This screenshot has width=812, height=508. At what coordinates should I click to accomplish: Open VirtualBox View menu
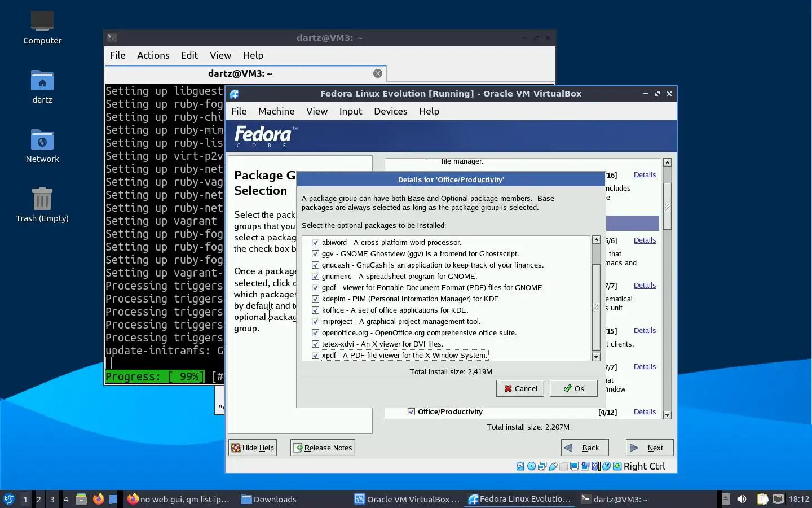[317, 111]
